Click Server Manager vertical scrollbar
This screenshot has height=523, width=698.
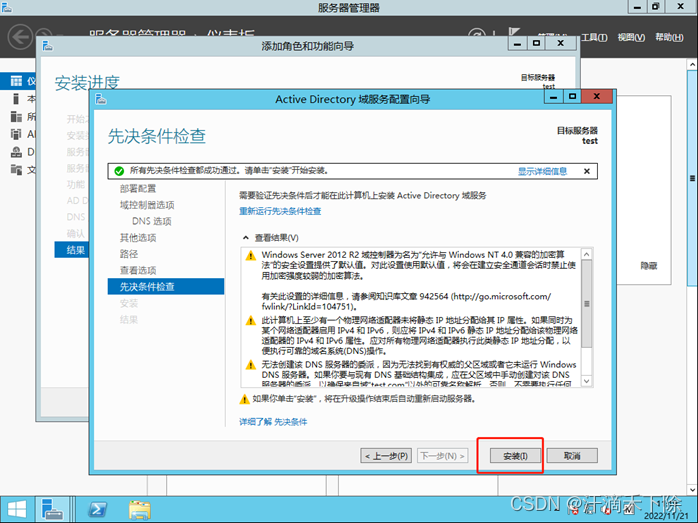tap(692, 178)
